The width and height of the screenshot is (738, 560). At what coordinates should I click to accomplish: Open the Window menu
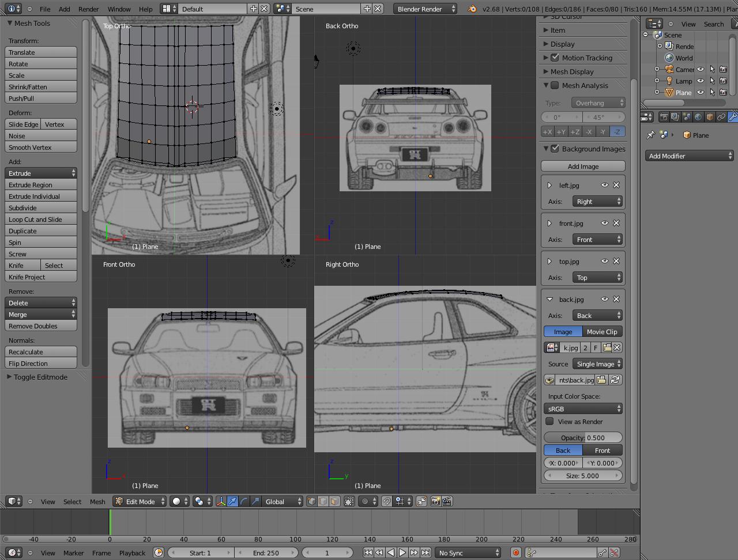tap(119, 9)
